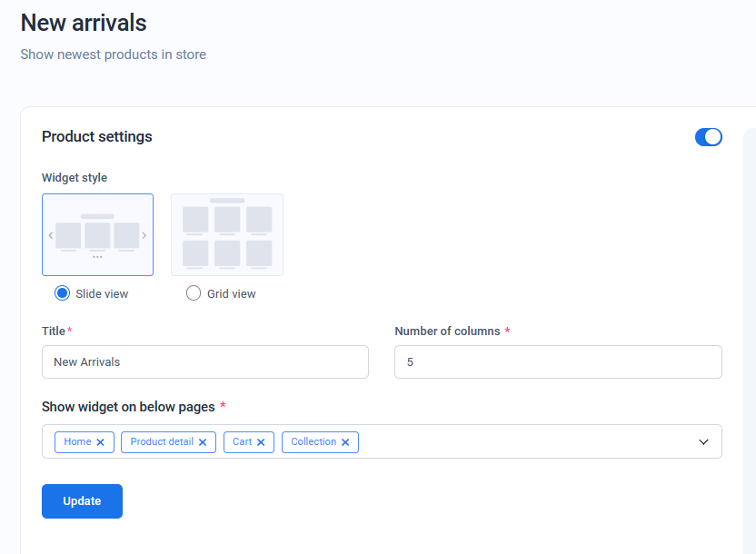Select the Slide view radio button
This screenshot has height=554, width=756.
(62, 293)
